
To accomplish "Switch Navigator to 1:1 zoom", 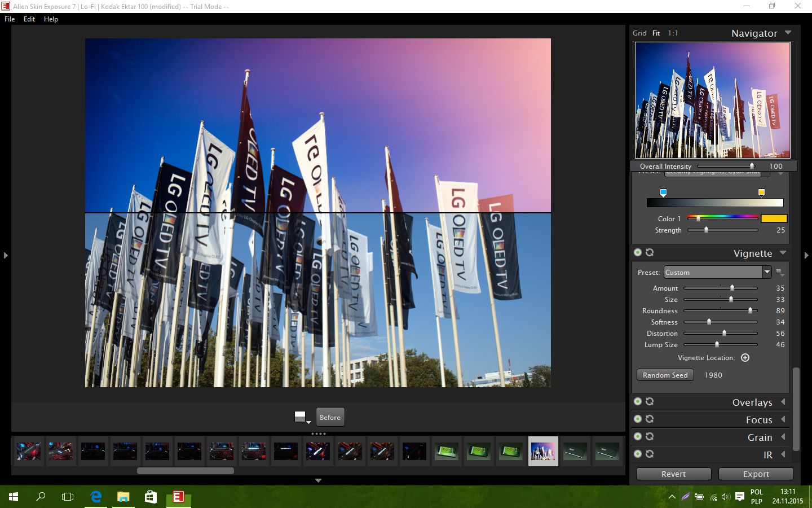I will click(673, 33).
